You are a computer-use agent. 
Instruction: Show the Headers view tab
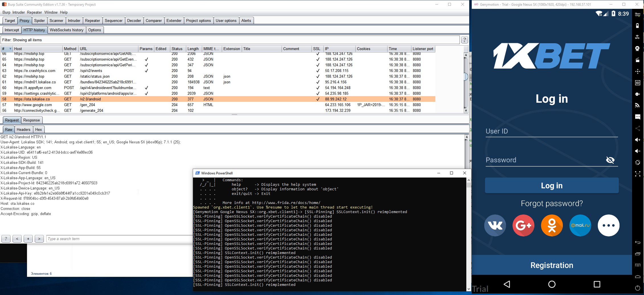(x=23, y=129)
